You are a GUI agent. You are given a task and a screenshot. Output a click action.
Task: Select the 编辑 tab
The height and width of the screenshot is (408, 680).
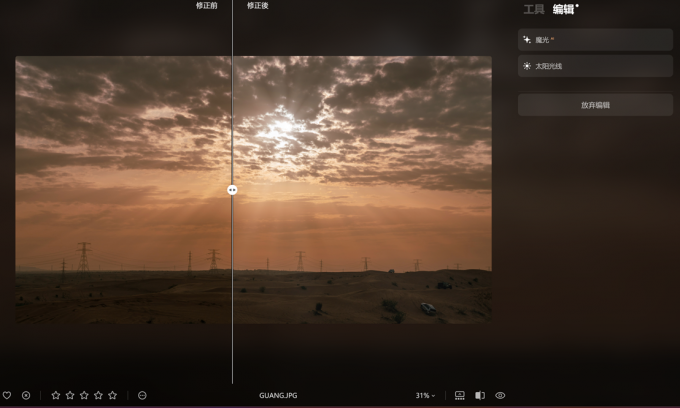coord(564,10)
